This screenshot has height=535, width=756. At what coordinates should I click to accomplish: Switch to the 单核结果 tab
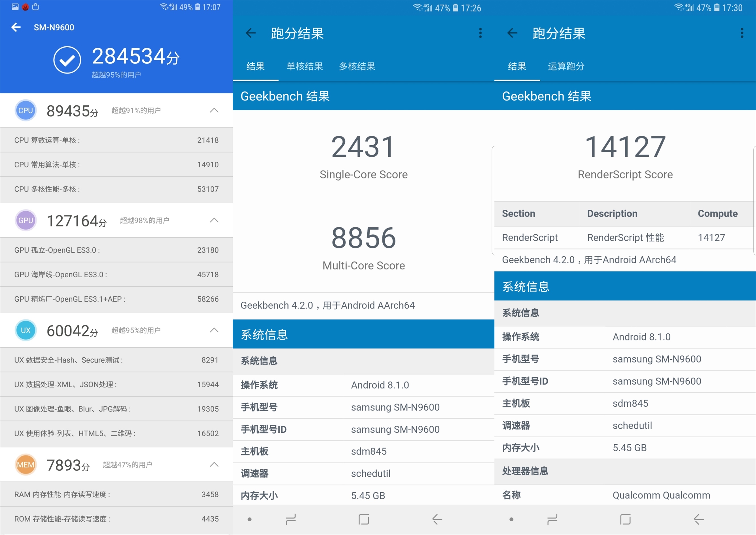pyautogui.click(x=304, y=66)
